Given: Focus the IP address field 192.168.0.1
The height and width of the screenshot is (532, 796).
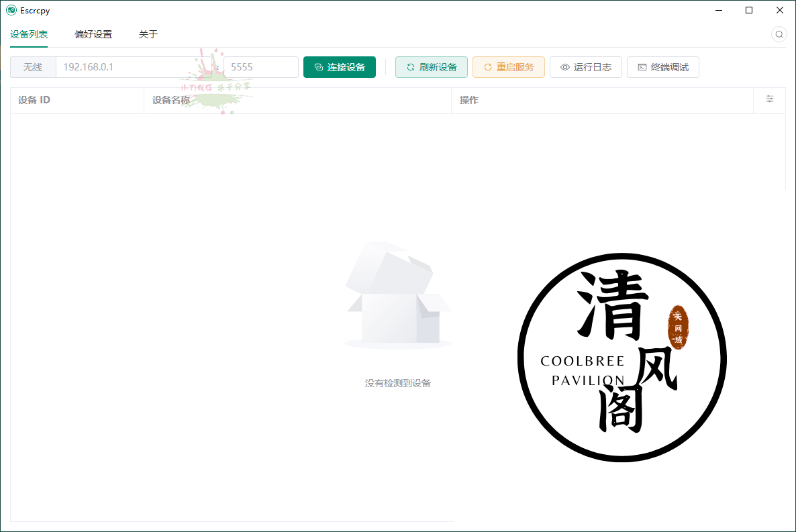Looking at the screenshot, I should pos(134,67).
